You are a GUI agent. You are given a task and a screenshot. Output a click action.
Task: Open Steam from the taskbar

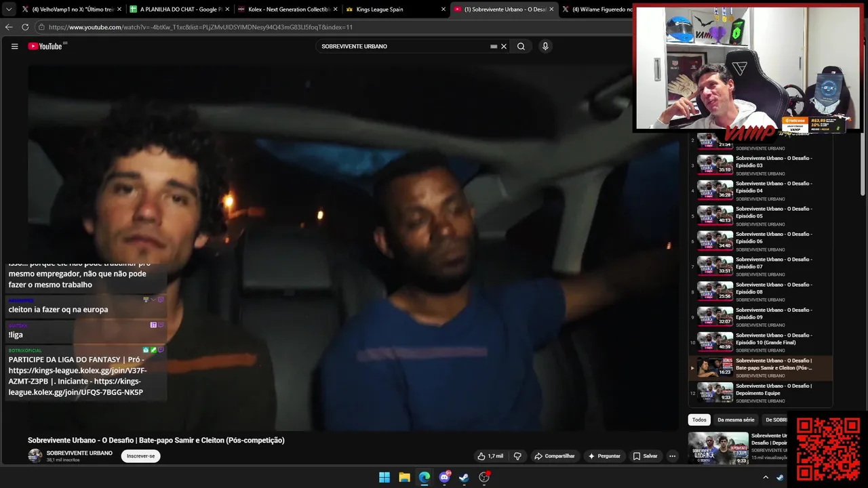(x=464, y=477)
